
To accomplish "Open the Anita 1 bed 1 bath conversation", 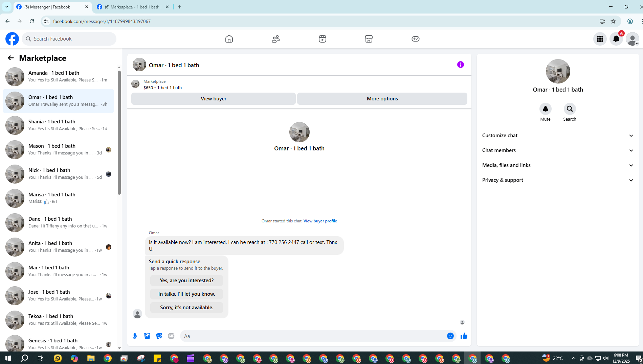I will click(x=58, y=247).
